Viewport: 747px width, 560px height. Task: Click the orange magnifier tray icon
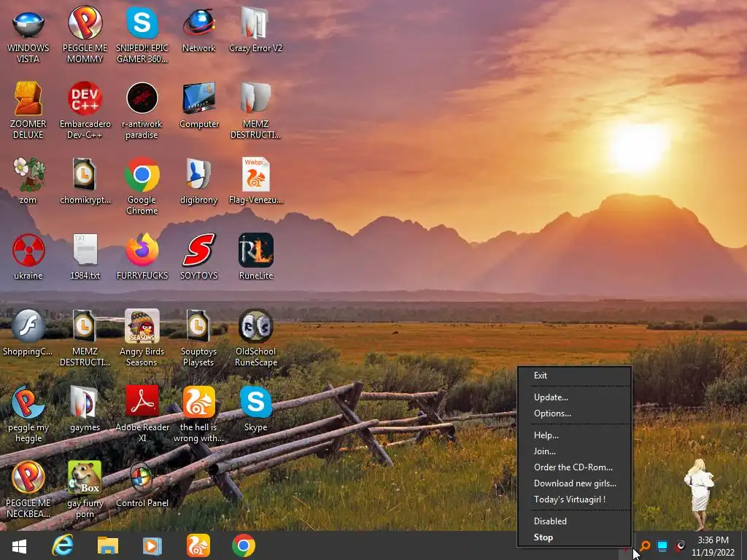point(645,545)
